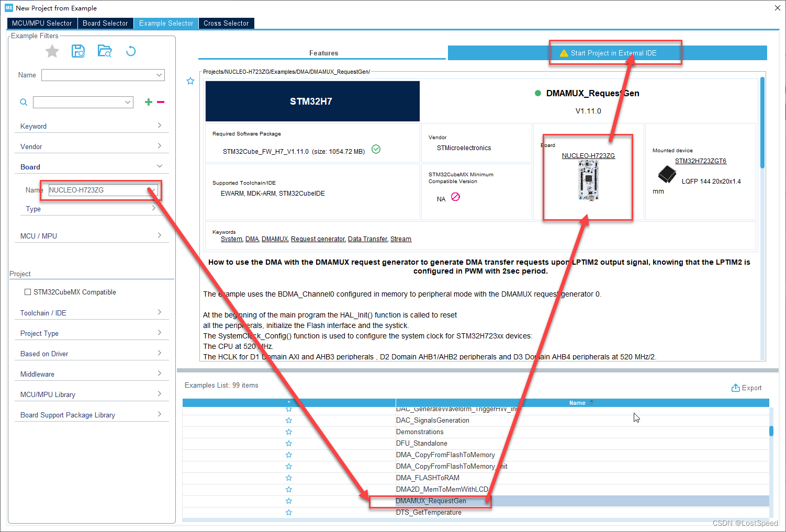Remove a search criterion with the minus
786x532 pixels.
[x=161, y=102]
